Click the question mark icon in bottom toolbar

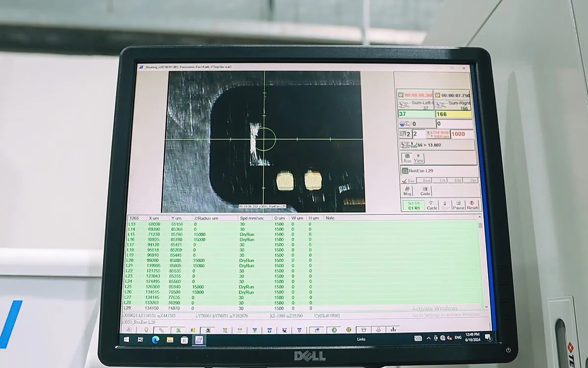254,331
